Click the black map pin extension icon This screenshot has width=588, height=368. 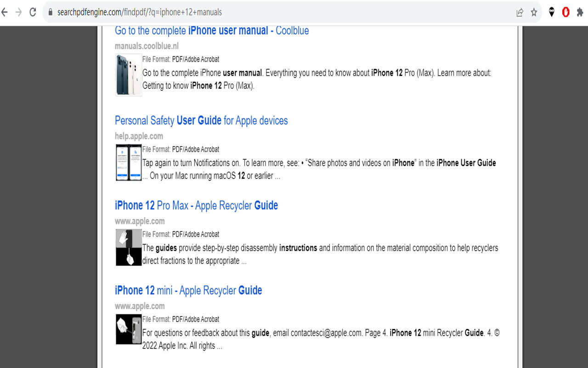click(552, 12)
